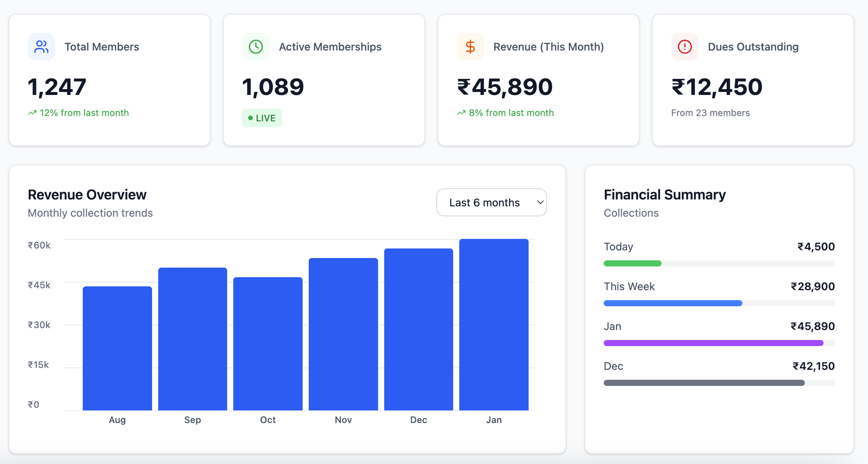This screenshot has width=868, height=464.
Task: Click the Nov bar in revenue chart
Action: 343,334
